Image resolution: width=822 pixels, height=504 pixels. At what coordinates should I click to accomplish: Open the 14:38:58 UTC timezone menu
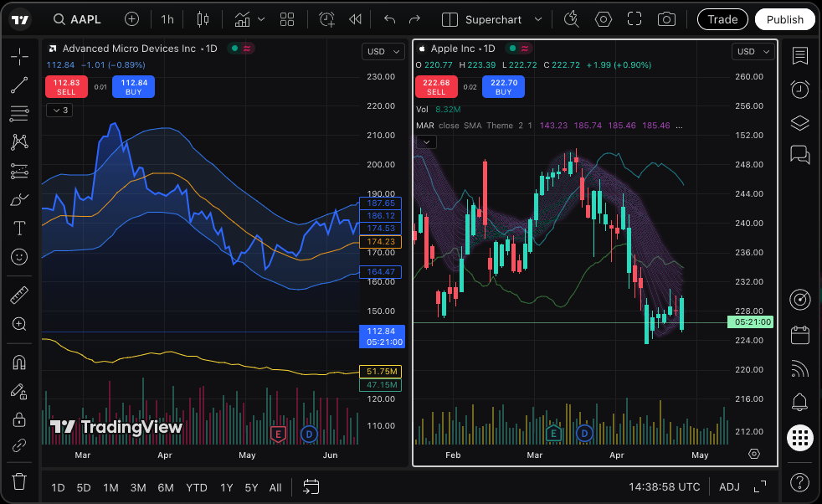click(664, 487)
